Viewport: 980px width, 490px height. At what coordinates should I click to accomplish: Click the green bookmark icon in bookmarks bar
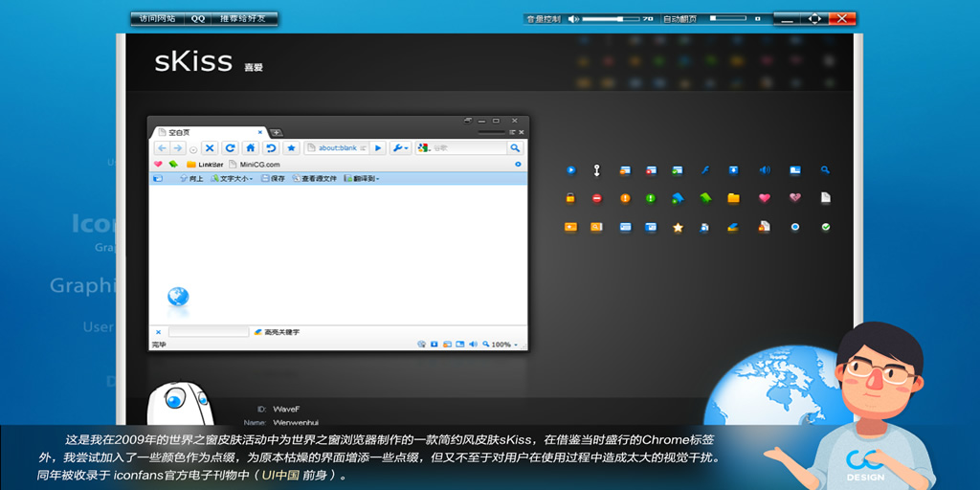point(173,165)
